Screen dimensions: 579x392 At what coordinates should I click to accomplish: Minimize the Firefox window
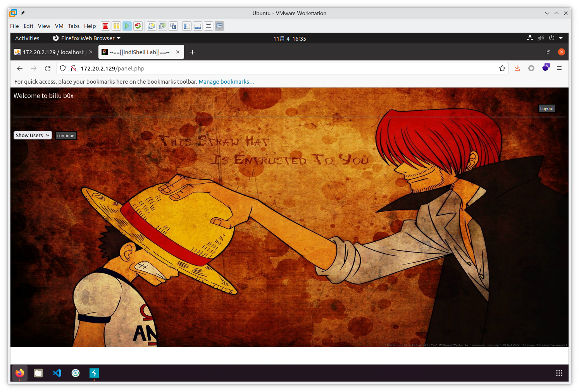point(535,52)
